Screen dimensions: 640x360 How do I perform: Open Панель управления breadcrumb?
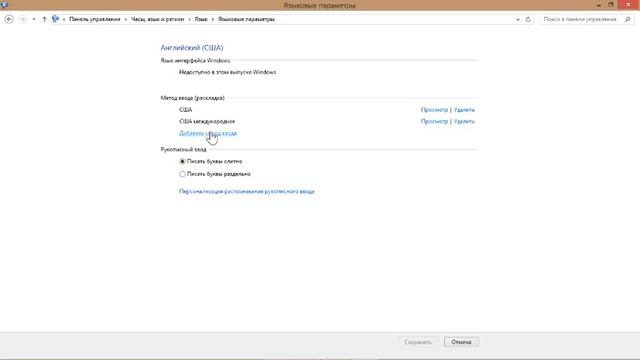tap(95, 19)
